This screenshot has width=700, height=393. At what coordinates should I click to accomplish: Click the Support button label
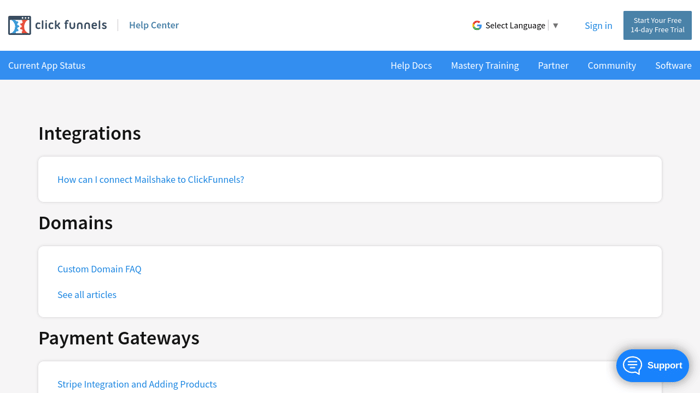pos(664,365)
